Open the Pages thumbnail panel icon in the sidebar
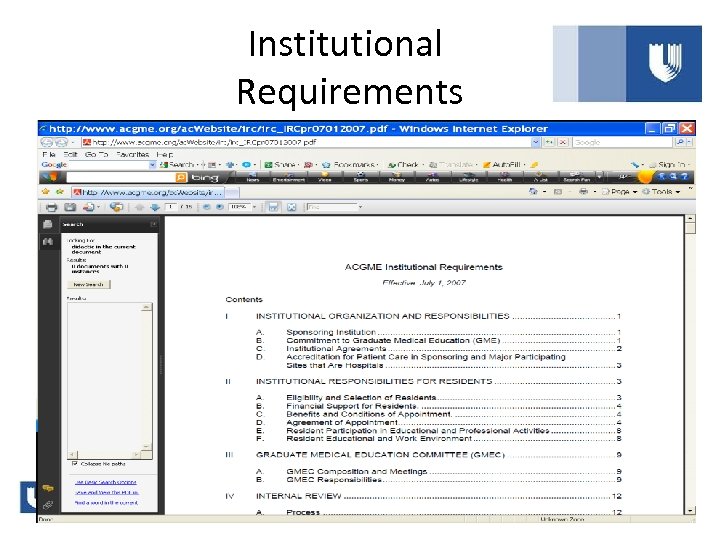This screenshot has width=720, height=540. point(48,224)
